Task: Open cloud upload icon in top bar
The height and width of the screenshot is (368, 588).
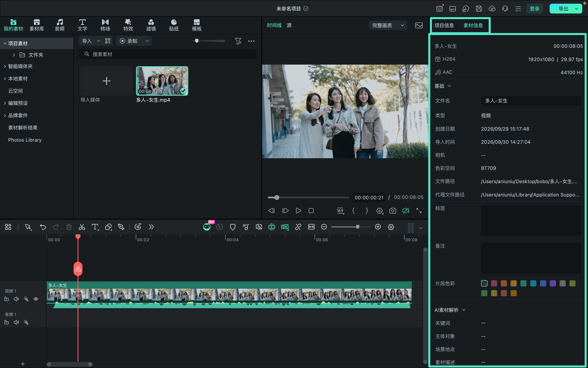Action: point(492,9)
